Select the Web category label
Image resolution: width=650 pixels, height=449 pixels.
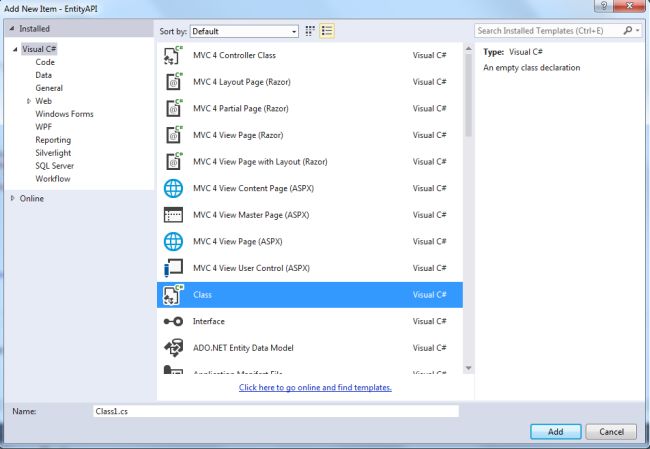(x=44, y=101)
